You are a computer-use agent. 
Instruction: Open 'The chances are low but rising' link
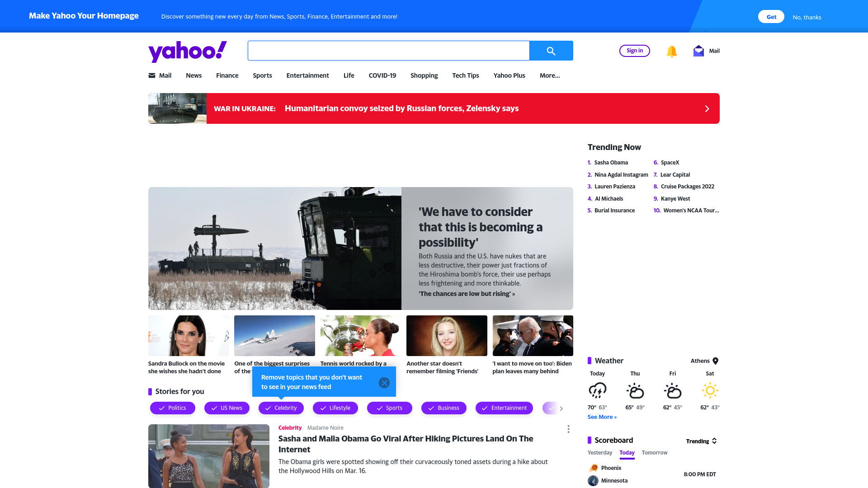(467, 294)
